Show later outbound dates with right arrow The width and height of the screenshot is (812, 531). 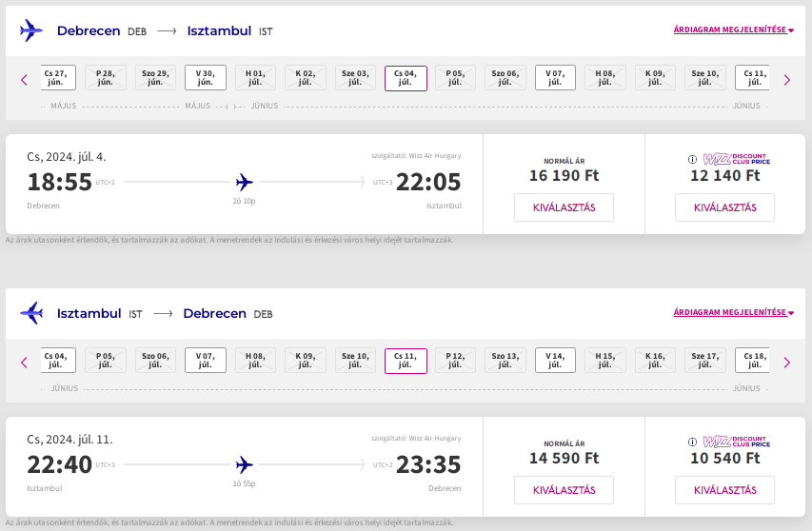tap(787, 80)
